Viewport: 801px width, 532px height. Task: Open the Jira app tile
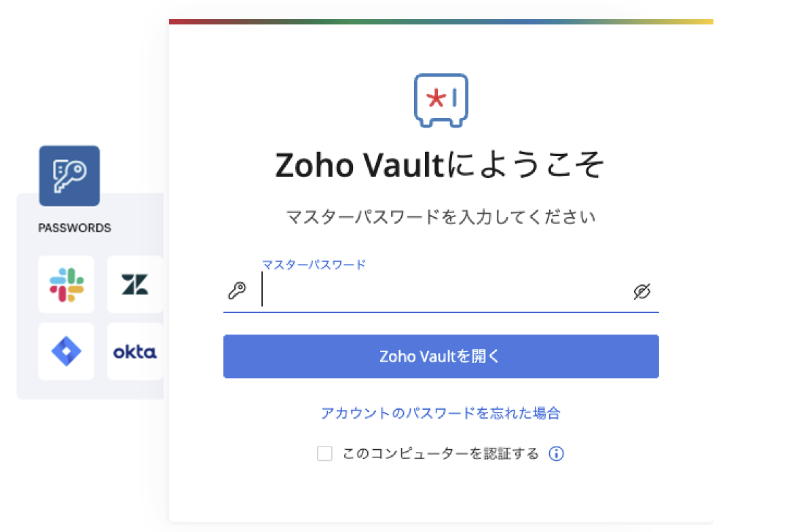click(x=67, y=351)
